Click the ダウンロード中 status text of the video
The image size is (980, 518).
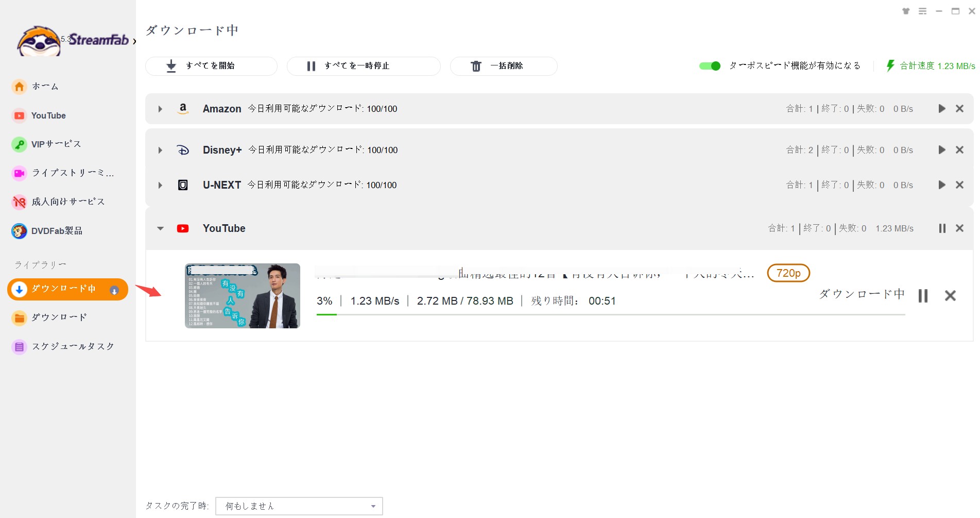862,294
